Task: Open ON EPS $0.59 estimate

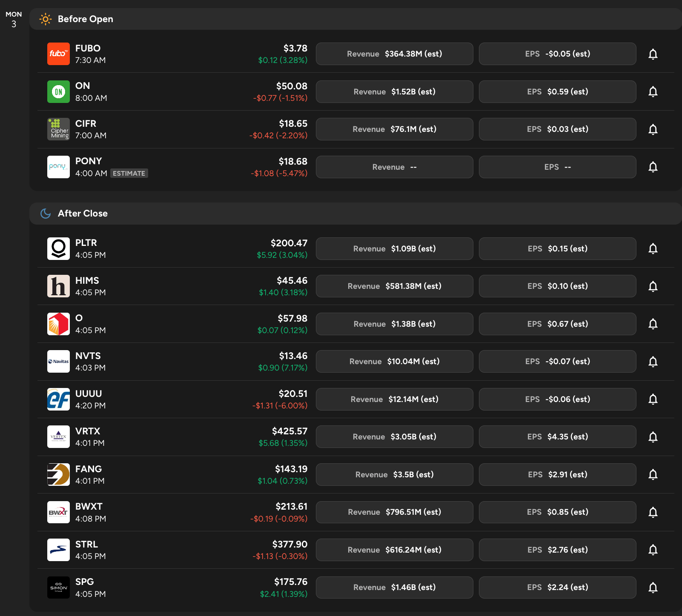Action: pyautogui.click(x=558, y=91)
